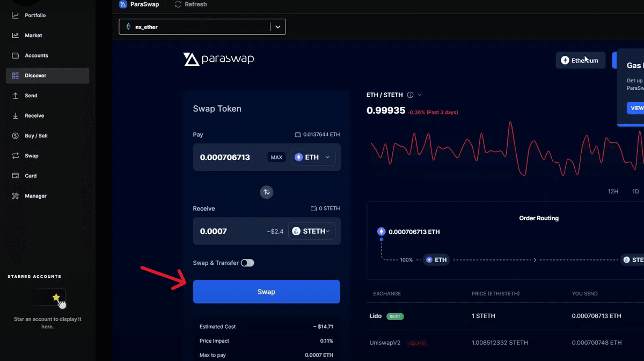This screenshot has height=361, width=644.
Task: Select the Portfolio icon in the sidebar
Action: pos(16,15)
